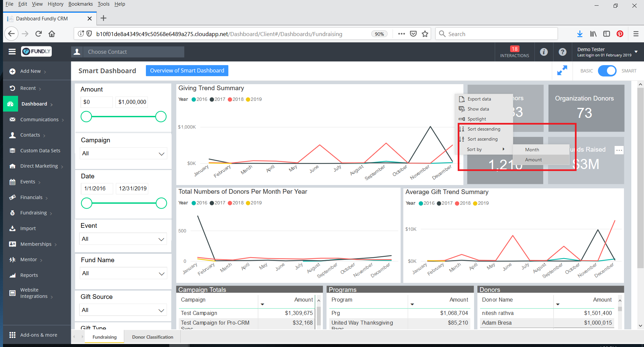
Task: Open the Campaign filter dropdown
Action: [123, 154]
